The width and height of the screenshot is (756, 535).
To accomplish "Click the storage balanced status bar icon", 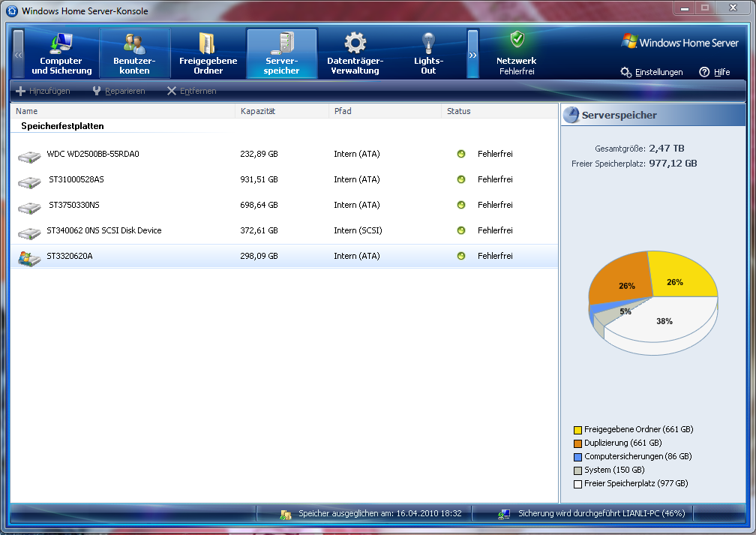I will click(x=286, y=514).
